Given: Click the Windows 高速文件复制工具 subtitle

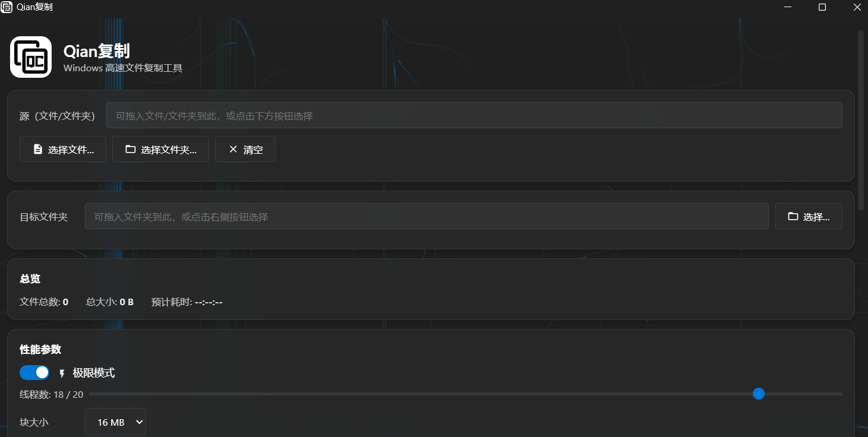Looking at the screenshot, I should (123, 68).
